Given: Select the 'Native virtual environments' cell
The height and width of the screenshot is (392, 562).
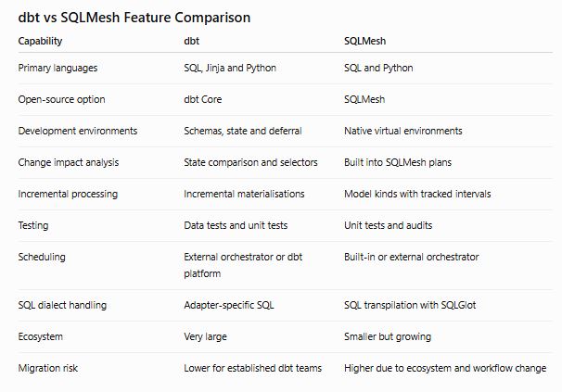Looking at the screenshot, I should [402, 131].
